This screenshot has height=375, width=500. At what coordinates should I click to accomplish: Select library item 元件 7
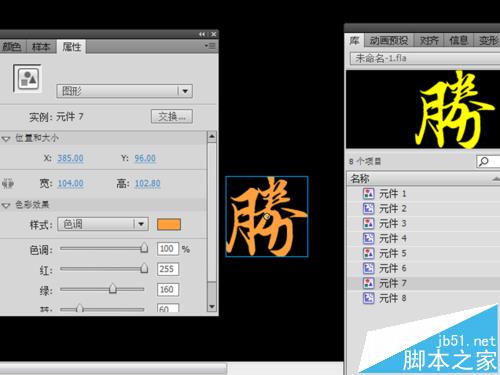pos(423,283)
